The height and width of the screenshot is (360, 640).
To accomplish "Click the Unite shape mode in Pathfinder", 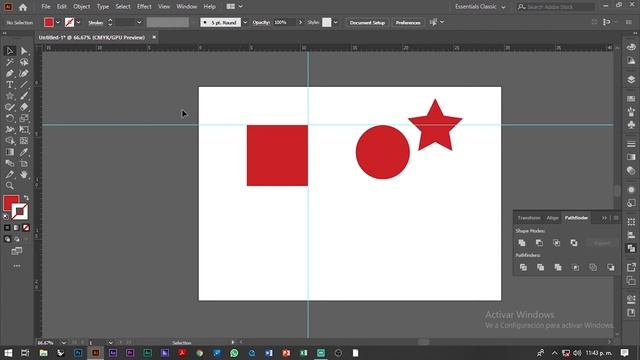I will (522, 243).
